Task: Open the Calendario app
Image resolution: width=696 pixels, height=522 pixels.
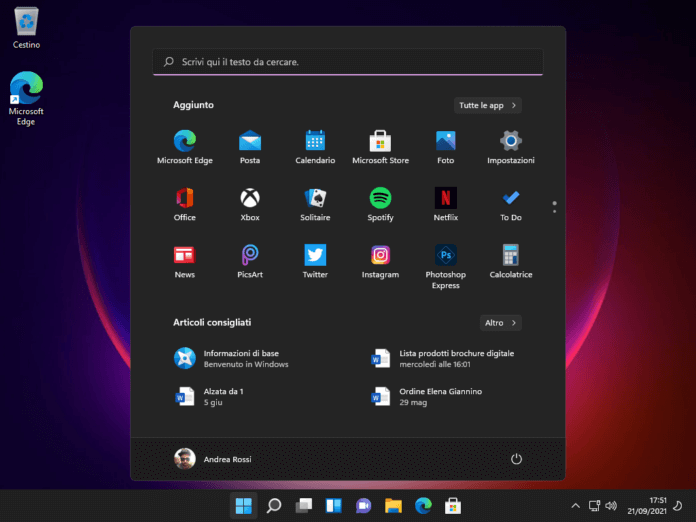Action: click(x=315, y=147)
